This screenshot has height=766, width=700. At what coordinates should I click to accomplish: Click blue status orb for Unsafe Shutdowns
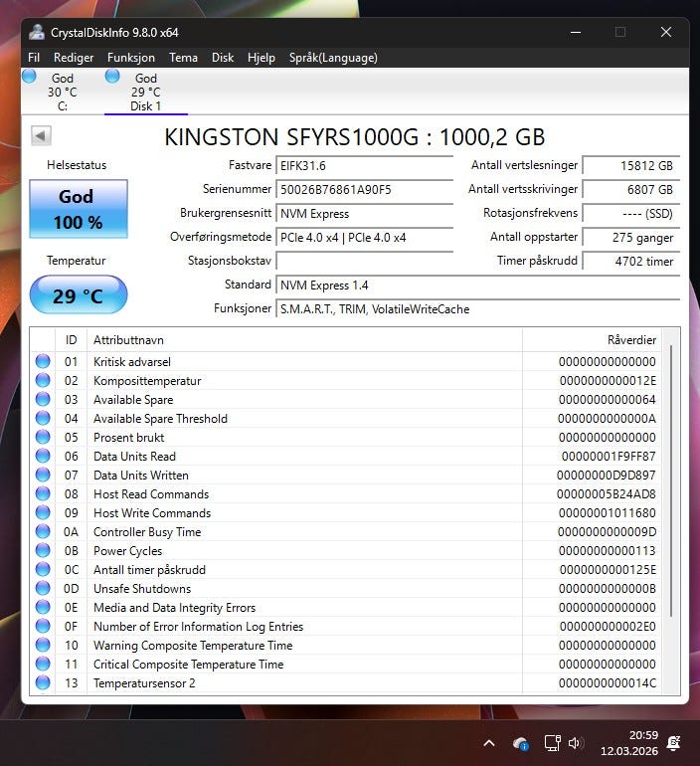43,589
